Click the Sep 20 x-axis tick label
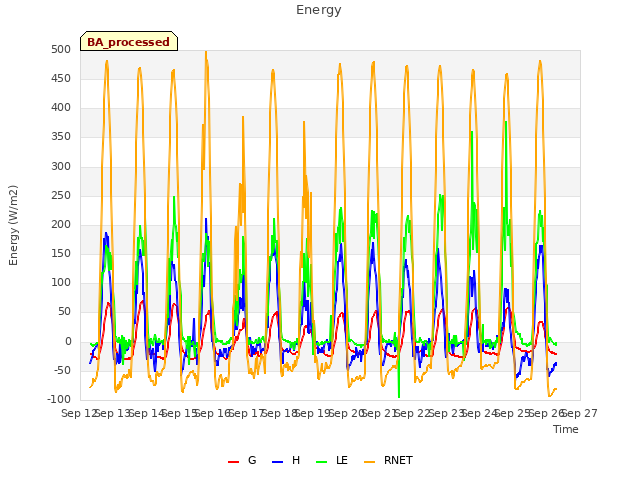 [347, 414]
